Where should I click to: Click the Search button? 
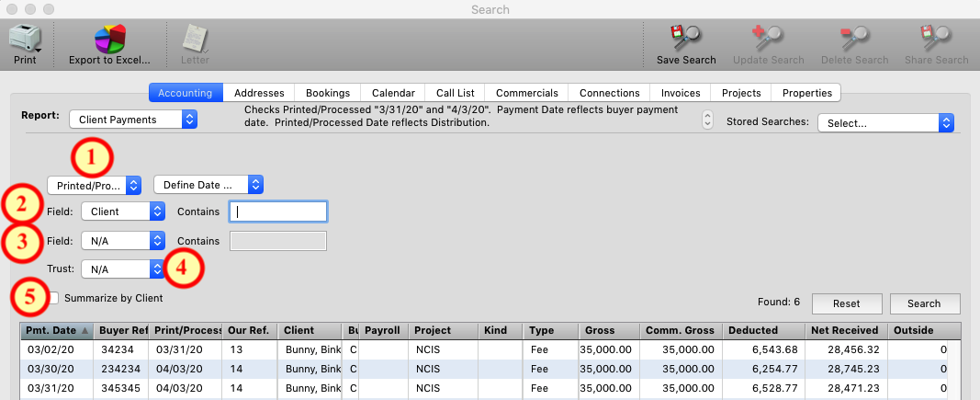point(924,303)
